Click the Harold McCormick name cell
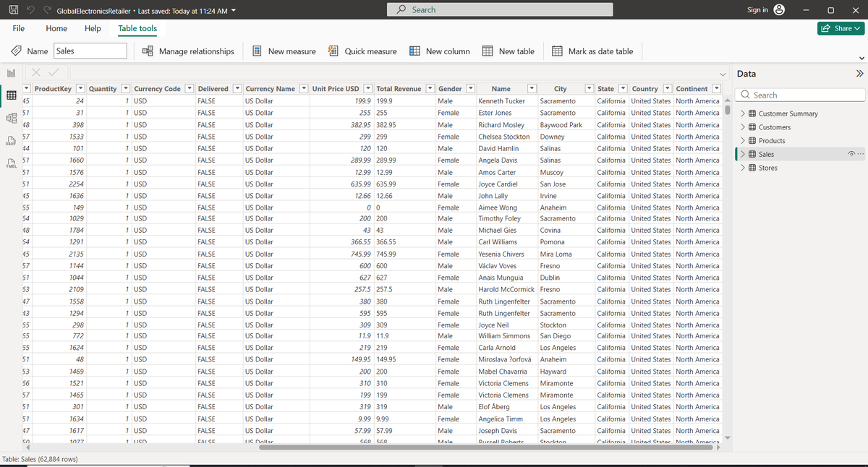This screenshot has height=467, width=868. [506, 290]
